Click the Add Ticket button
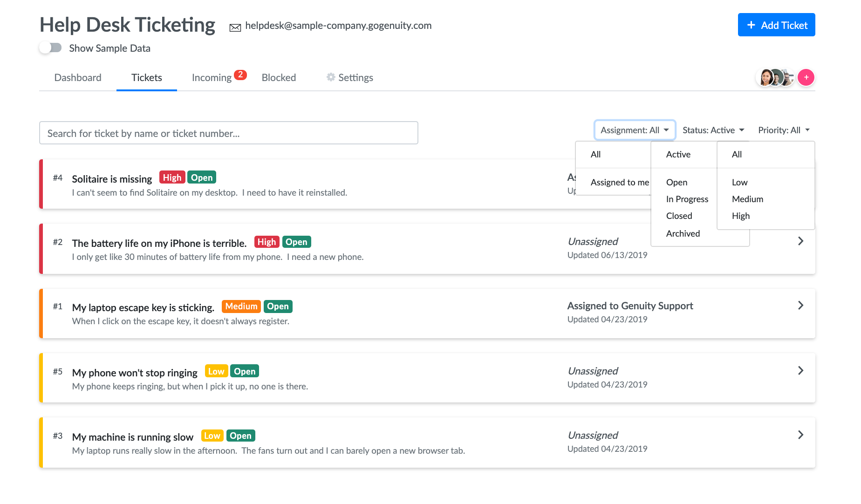The height and width of the screenshot is (504, 861). coord(776,25)
